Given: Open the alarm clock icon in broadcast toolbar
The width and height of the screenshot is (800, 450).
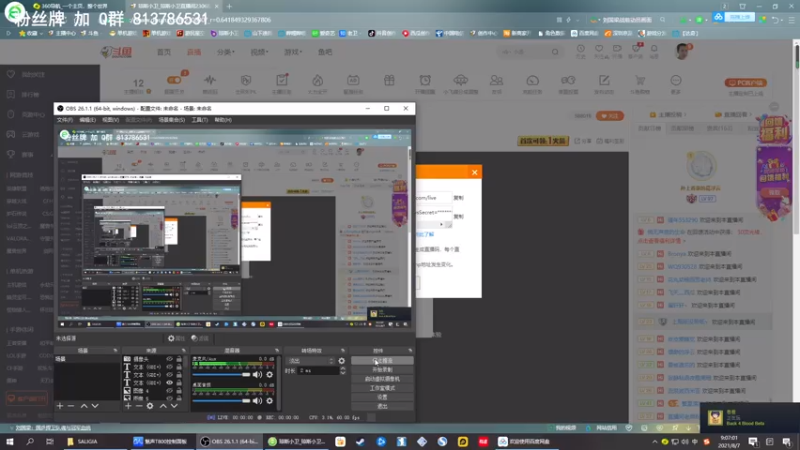Looking at the screenshot, I should [x=424, y=80].
